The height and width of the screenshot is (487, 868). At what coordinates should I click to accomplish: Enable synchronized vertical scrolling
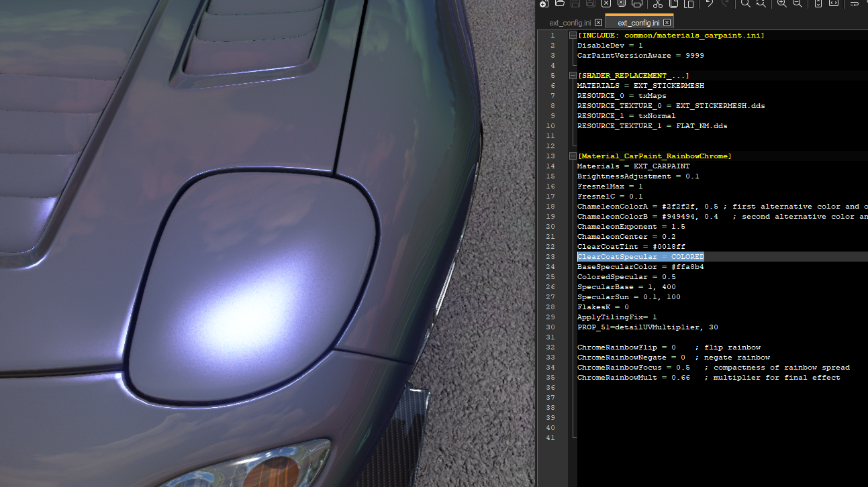818,4
